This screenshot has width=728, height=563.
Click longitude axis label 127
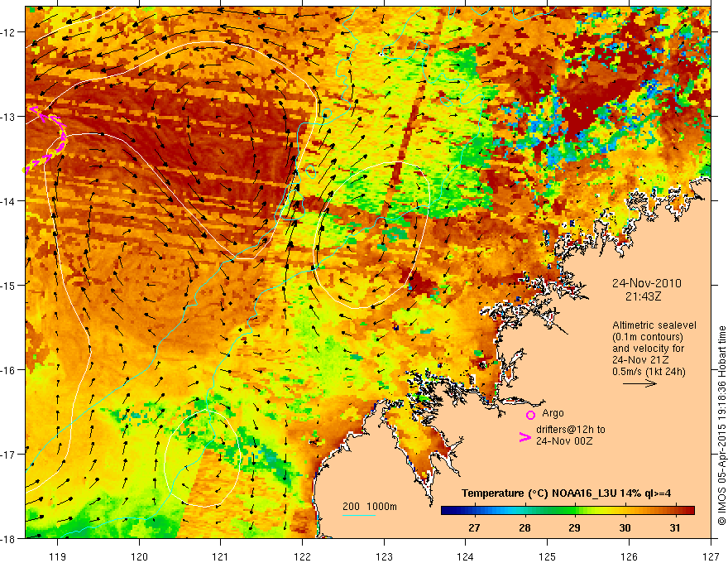coord(711,556)
